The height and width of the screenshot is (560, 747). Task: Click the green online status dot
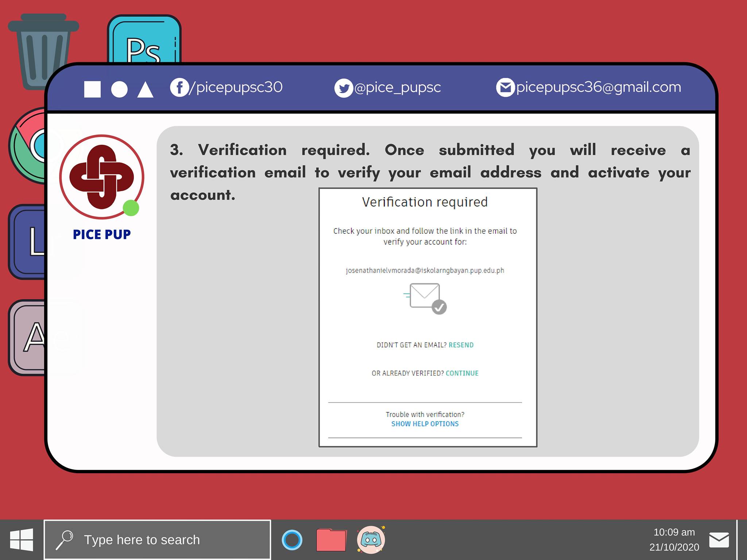click(131, 208)
